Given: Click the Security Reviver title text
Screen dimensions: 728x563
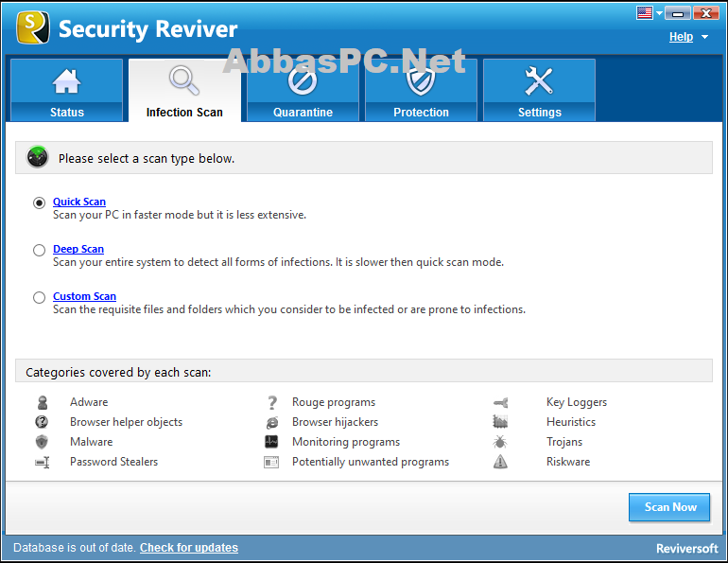Looking at the screenshot, I should point(148,29).
